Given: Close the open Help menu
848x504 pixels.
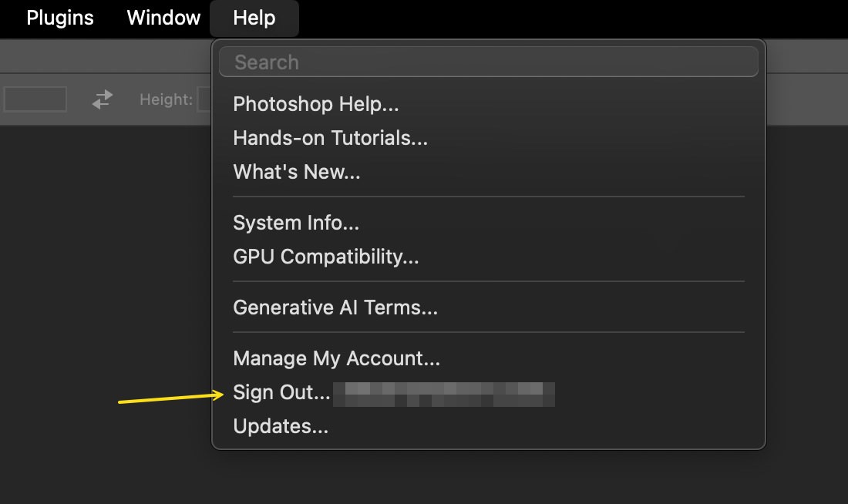Looking at the screenshot, I should [254, 18].
